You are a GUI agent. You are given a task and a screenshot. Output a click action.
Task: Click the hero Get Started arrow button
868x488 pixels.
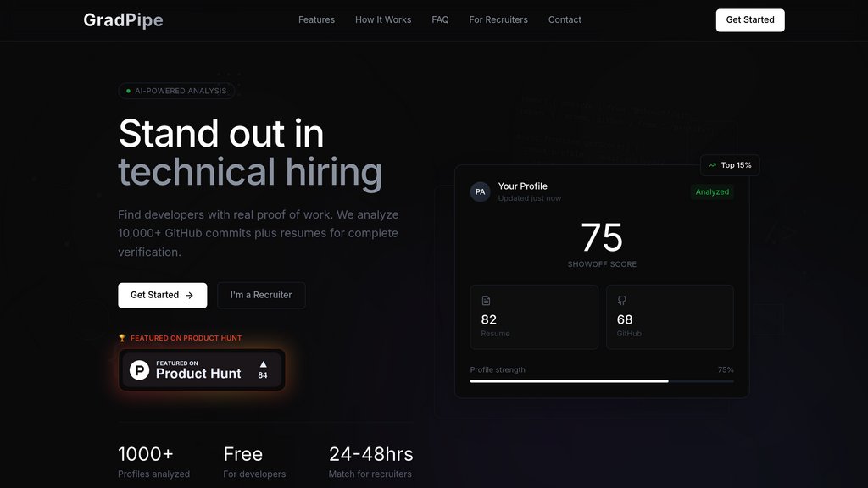(162, 295)
